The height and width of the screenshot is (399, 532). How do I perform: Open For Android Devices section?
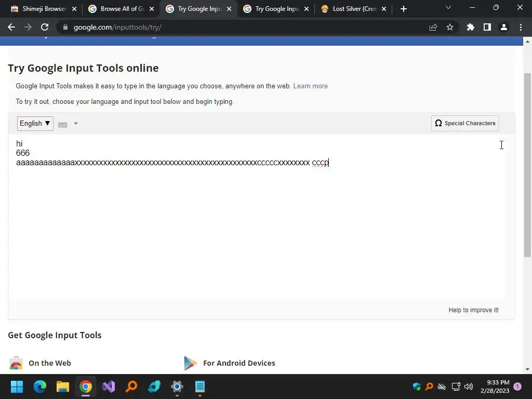[239, 363]
